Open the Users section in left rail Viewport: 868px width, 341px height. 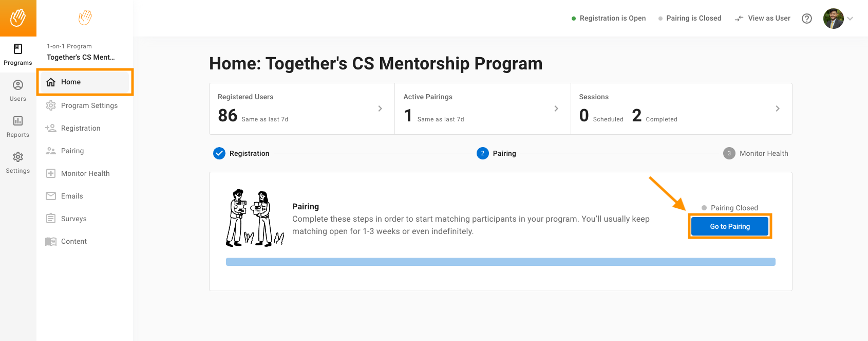[18, 91]
